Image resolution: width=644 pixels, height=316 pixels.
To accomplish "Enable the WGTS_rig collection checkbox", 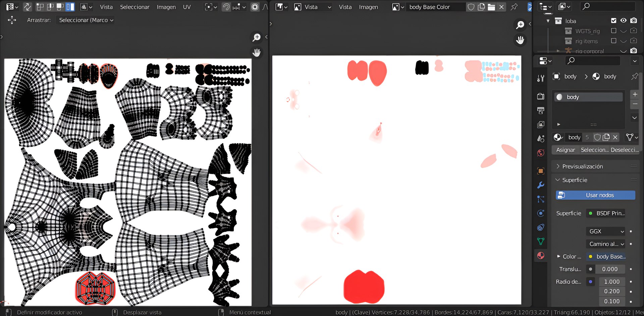I will [x=613, y=31].
